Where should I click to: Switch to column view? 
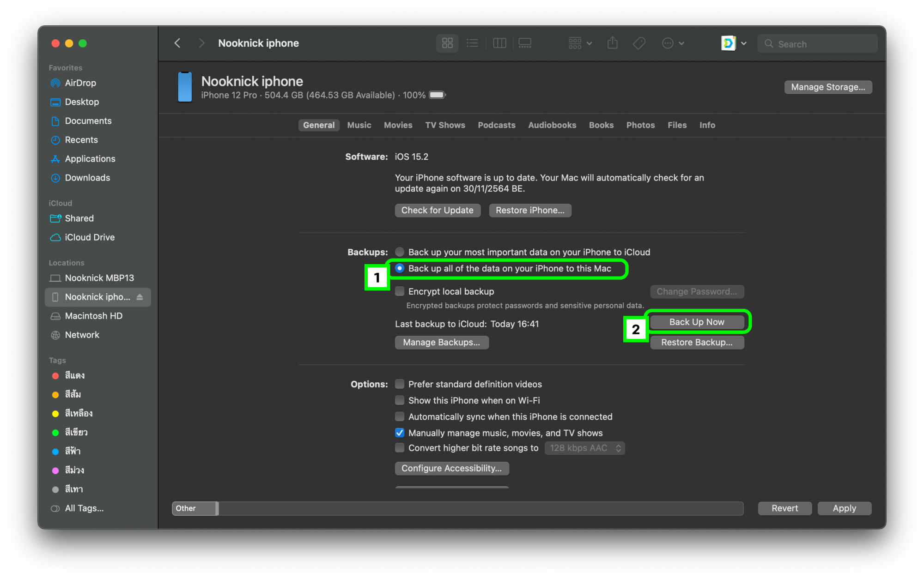click(499, 43)
